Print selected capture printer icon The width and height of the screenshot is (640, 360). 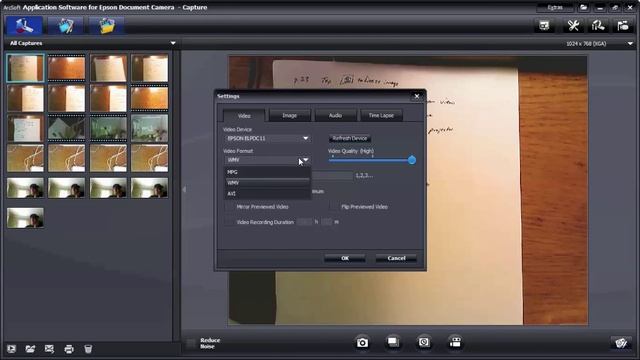coord(69,349)
